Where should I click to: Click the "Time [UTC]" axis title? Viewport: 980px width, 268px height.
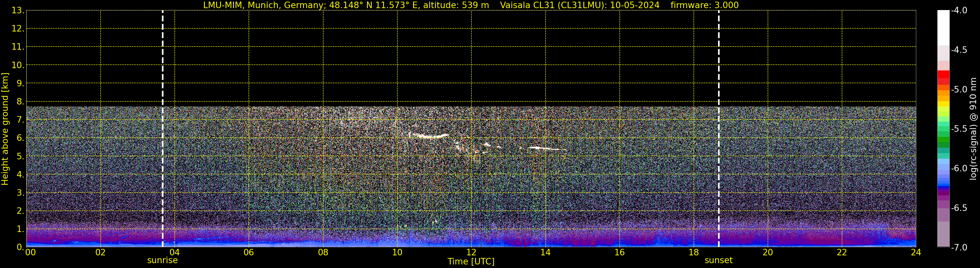(x=471, y=262)
